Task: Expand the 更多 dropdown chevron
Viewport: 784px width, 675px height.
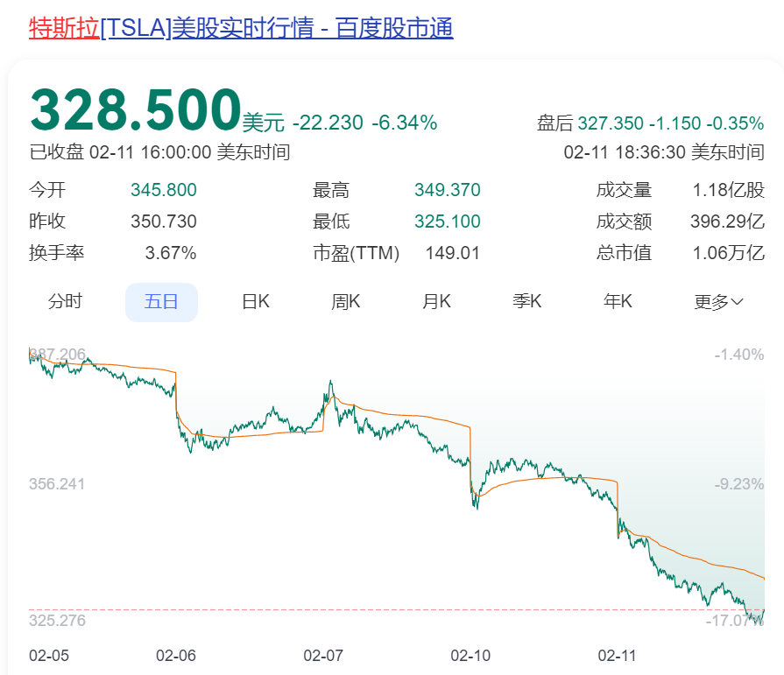Action: 737,302
